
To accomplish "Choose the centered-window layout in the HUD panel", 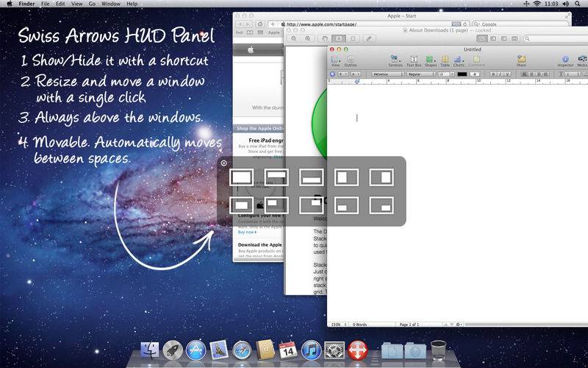I will point(241,205).
